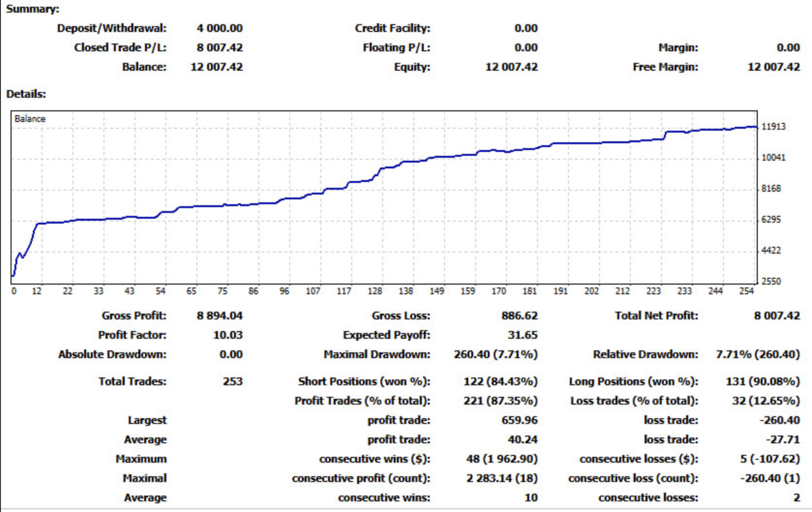Select the "Deposit/Withdrawal:" label

(112, 28)
